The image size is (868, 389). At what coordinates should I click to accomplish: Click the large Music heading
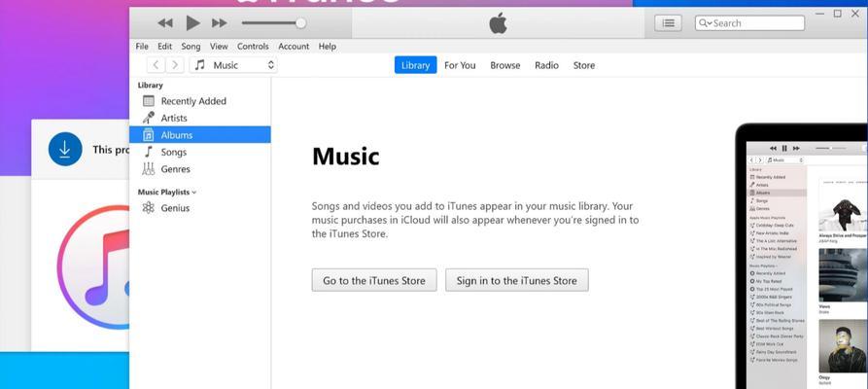click(x=346, y=157)
